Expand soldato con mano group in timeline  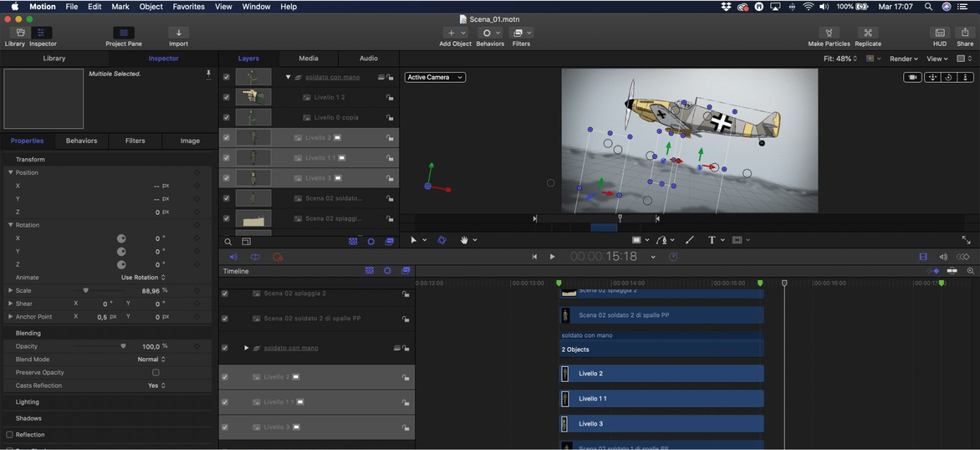pos(246,348)
